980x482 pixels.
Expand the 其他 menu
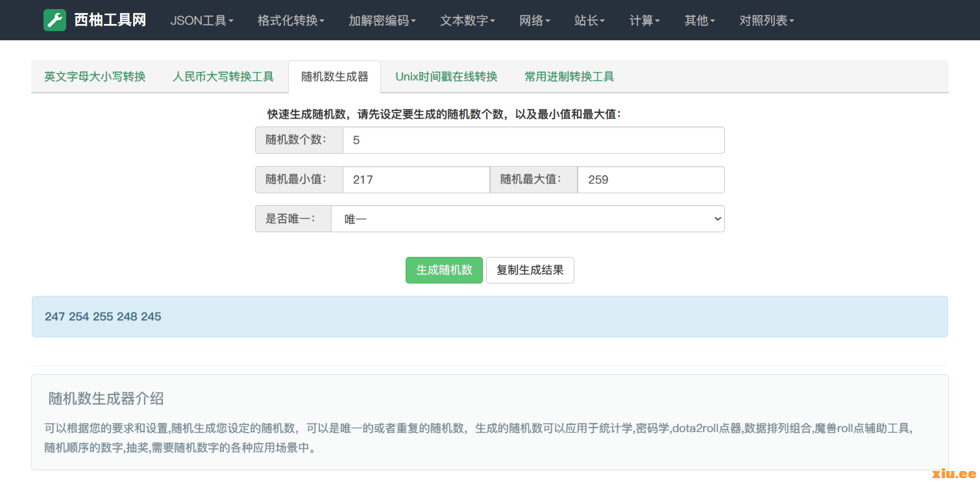(700, 21)
